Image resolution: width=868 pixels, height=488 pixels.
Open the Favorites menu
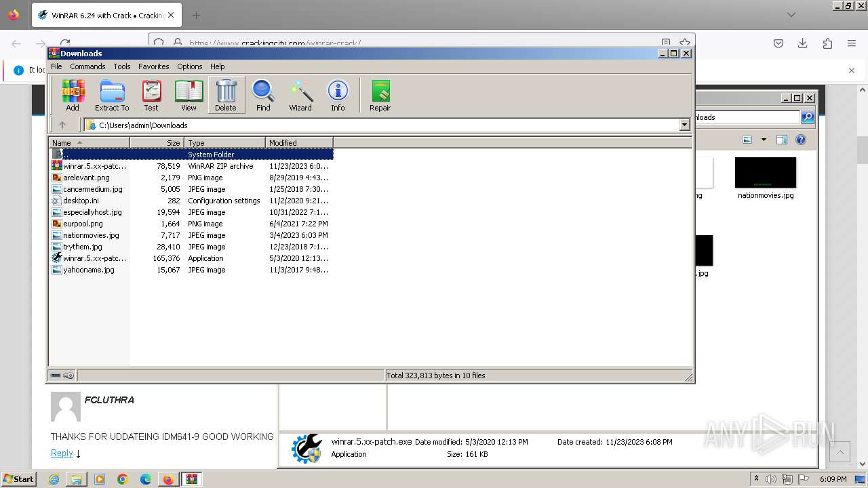[154, 66]
